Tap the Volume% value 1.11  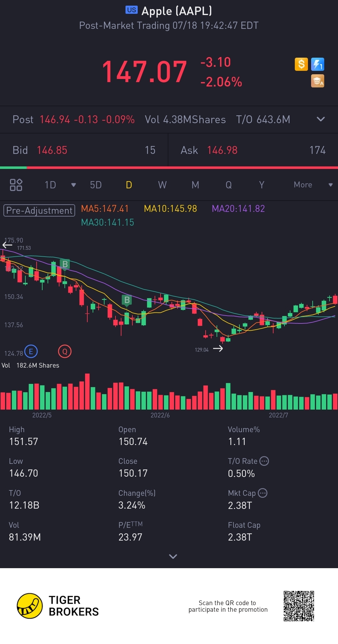[x=237, y=442]
